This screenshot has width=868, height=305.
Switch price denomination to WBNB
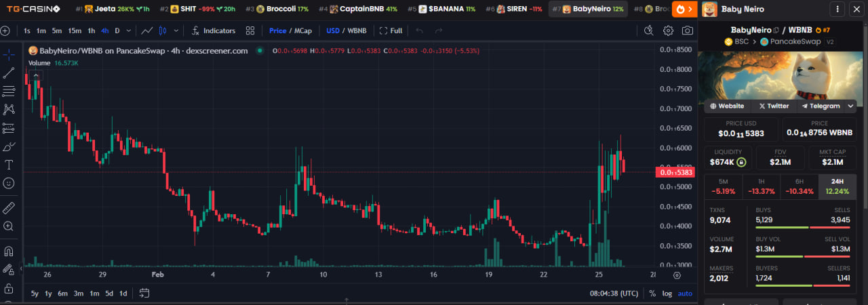[x=357, y=30]
